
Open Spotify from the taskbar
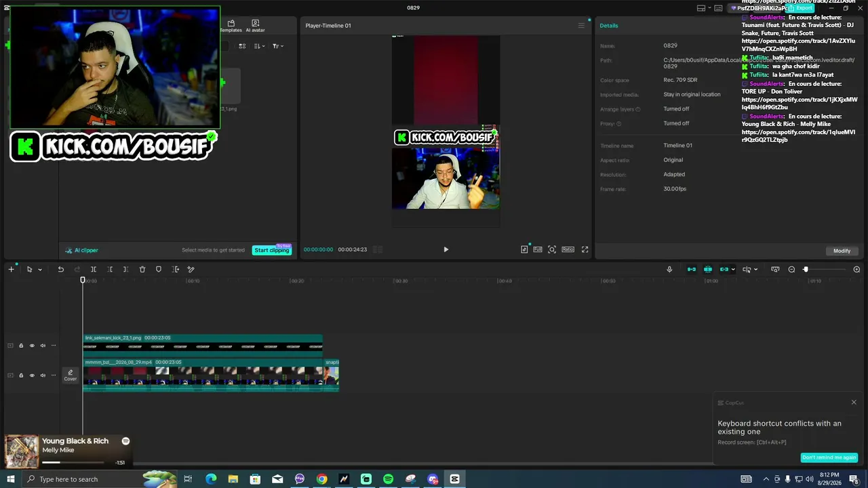click(x=388, y=479)
